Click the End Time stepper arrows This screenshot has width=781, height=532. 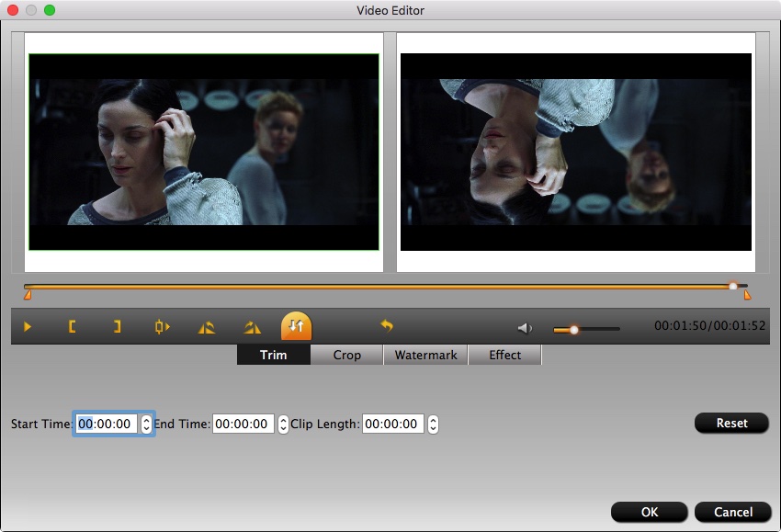[x=283, y=424]
